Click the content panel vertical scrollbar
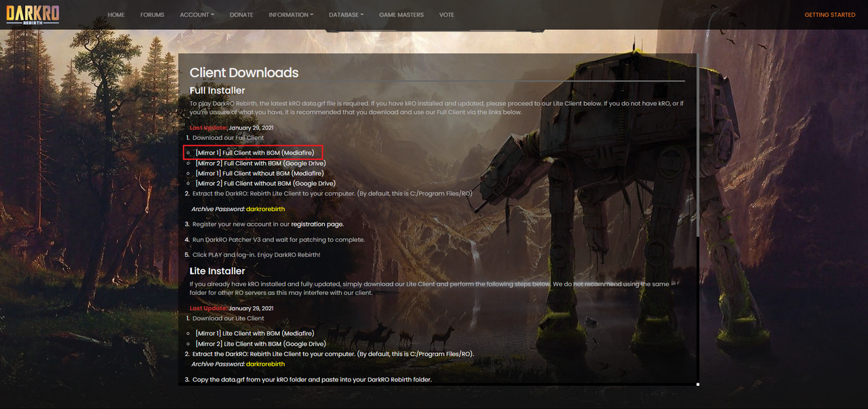The width and height of the screenshot is (868, 409). [x=698, y=145]
